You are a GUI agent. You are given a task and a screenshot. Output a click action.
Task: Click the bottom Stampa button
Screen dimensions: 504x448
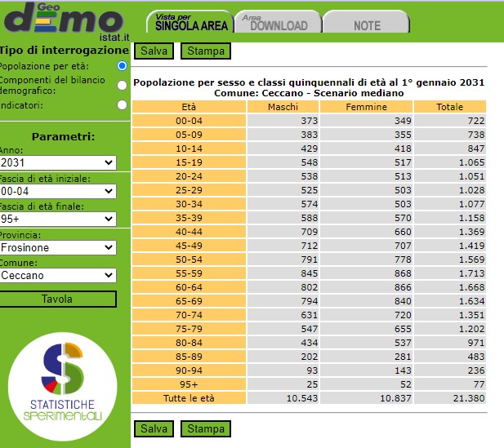pos(206,428)
